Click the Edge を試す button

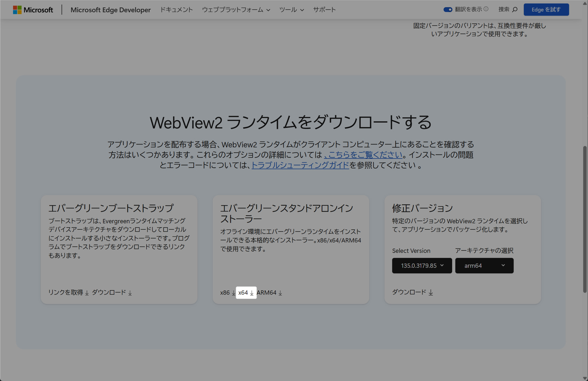coord(546,10)
